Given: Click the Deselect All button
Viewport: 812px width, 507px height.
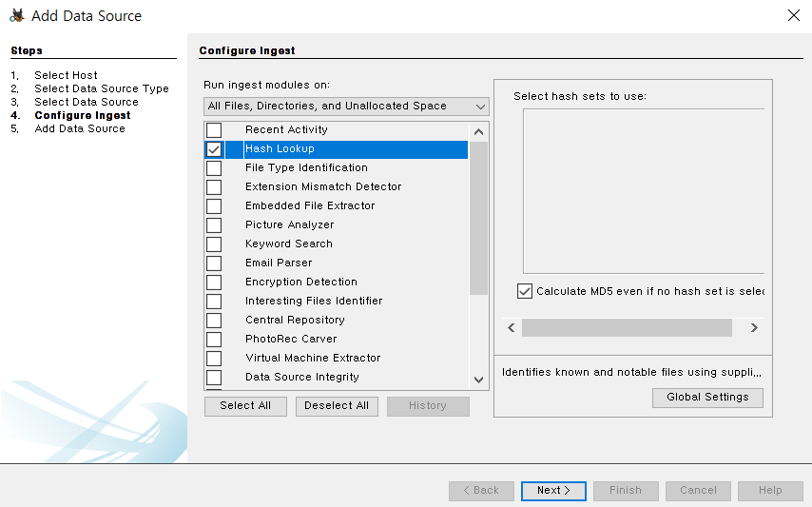Looking at the screenshot, I should pyautogui.click(x=337, y=406).
